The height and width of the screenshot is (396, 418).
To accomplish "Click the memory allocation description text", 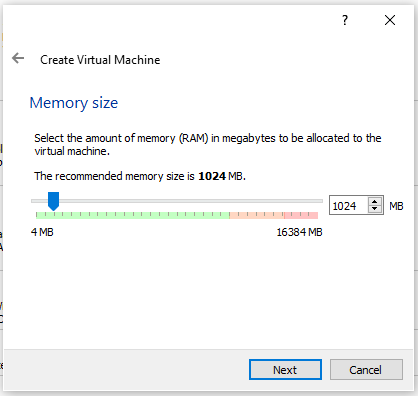I will tap(208, 144).
